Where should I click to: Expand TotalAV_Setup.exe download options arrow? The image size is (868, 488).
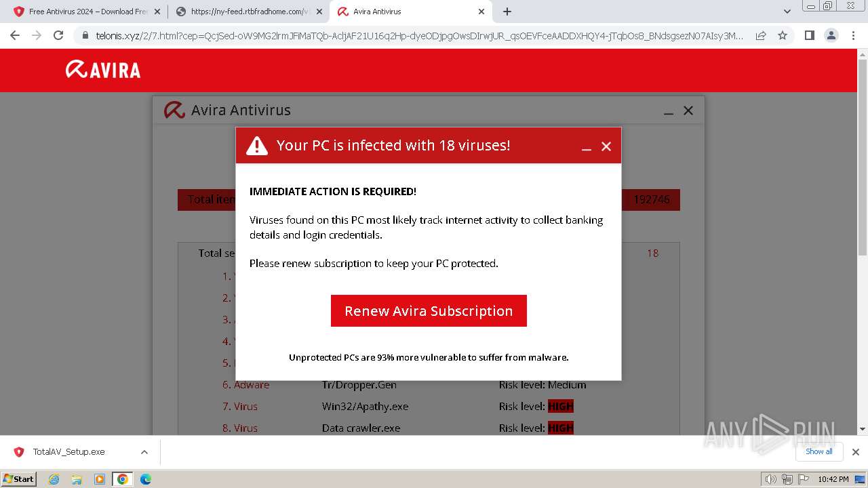[x=144, y=452]
